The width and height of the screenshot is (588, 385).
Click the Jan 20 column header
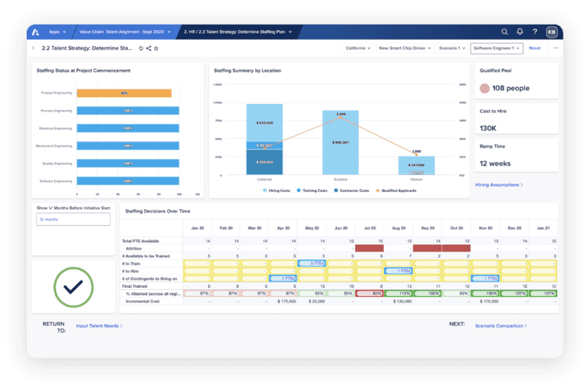point(198,228)
